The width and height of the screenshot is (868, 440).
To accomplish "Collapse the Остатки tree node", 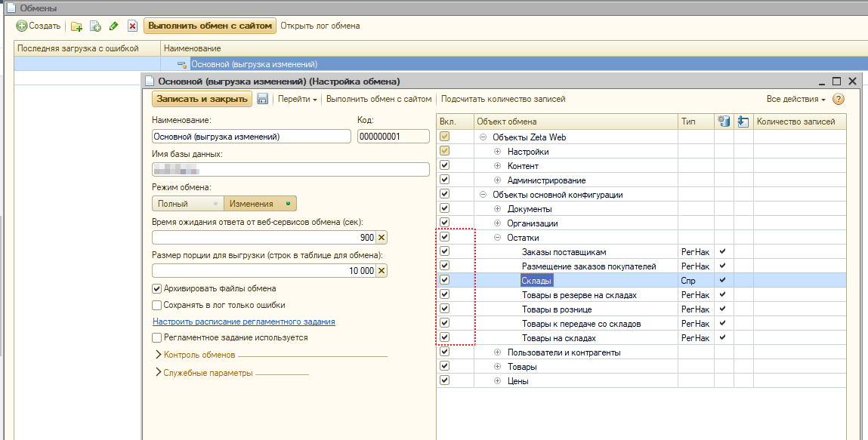I will pyautogui.click(x=497, y=238).
